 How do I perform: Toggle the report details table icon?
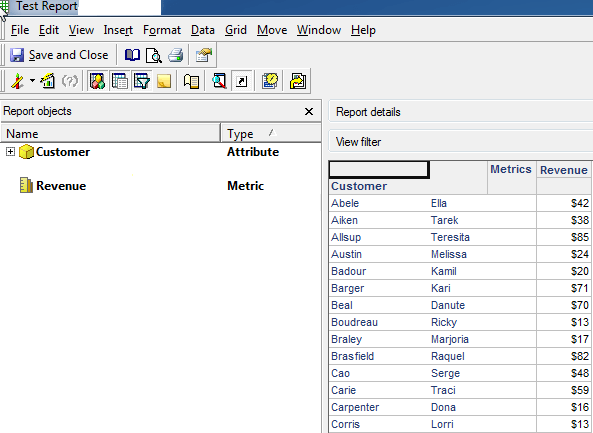tap(120, 81)
